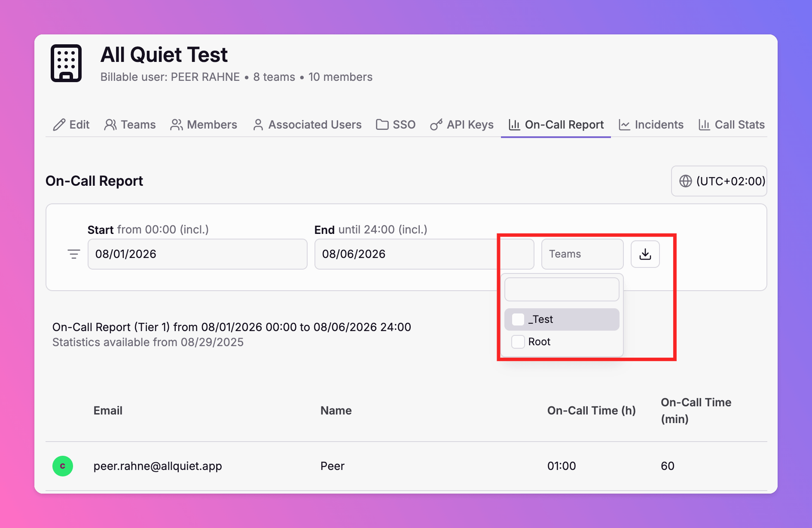Image resolution: width=812 pixels, height=528 pixels.
Task: Click the Statistics available from 08/29/2025 text
Action: [148, 342]
